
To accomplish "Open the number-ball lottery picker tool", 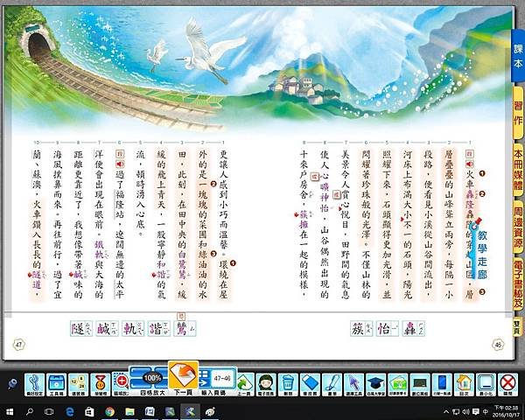I will [x=78, y=384].
